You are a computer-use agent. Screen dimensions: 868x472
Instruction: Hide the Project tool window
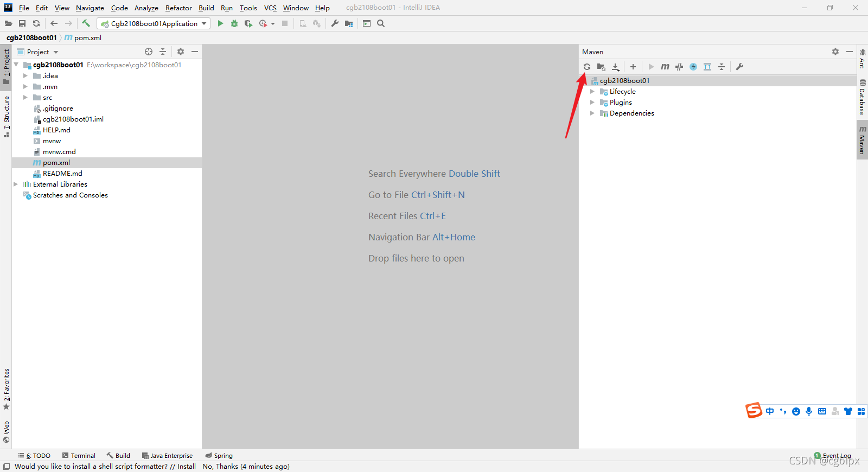click(195, 52)
